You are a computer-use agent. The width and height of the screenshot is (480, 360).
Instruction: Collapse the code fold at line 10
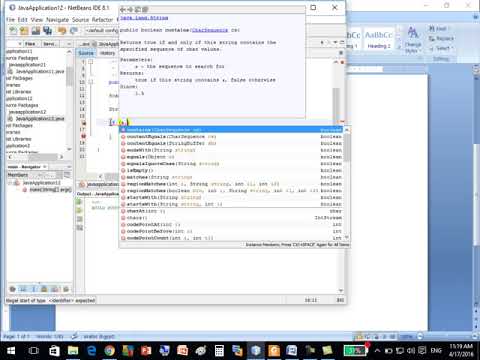click(91, 82)
